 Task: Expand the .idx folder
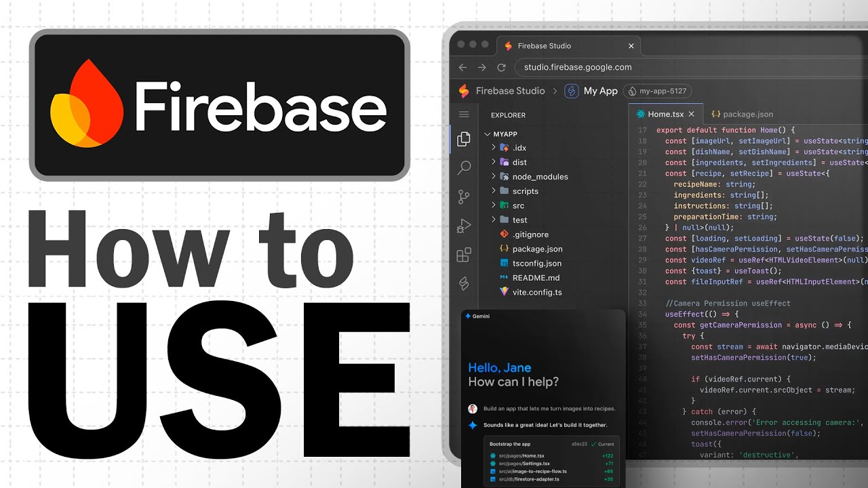494,148
